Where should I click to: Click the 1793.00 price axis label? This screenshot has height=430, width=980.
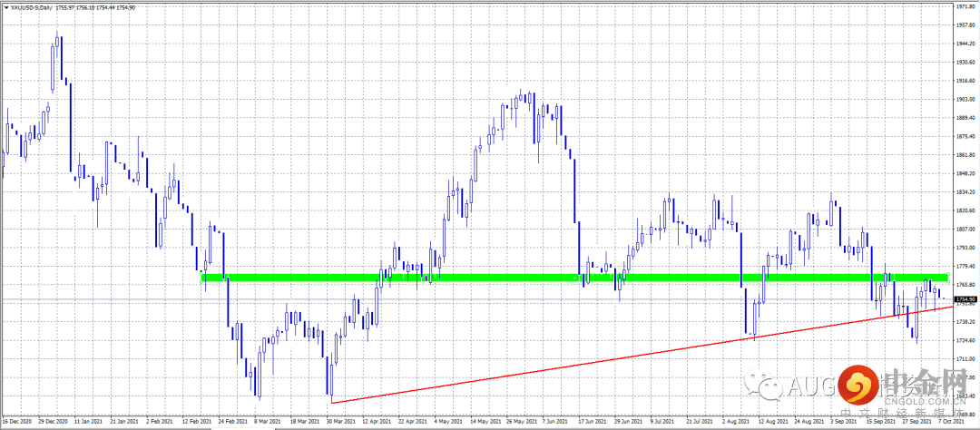point(965,249)
